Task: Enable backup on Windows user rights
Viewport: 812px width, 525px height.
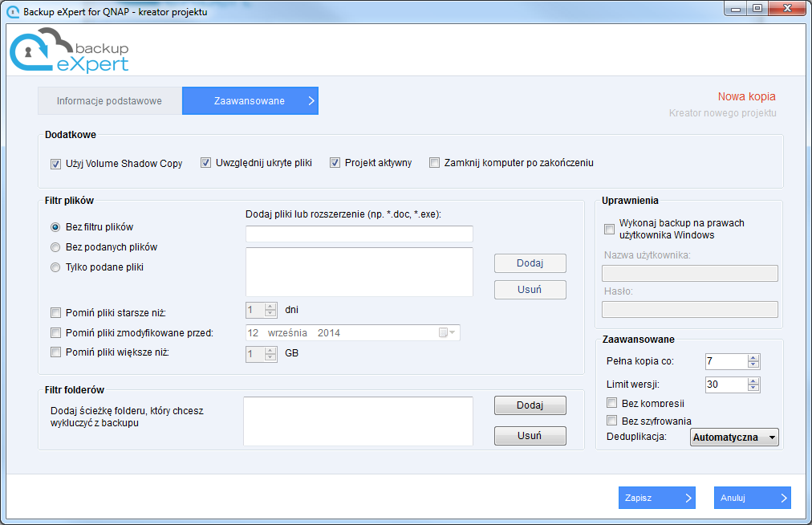Action: tap(610, 229)
